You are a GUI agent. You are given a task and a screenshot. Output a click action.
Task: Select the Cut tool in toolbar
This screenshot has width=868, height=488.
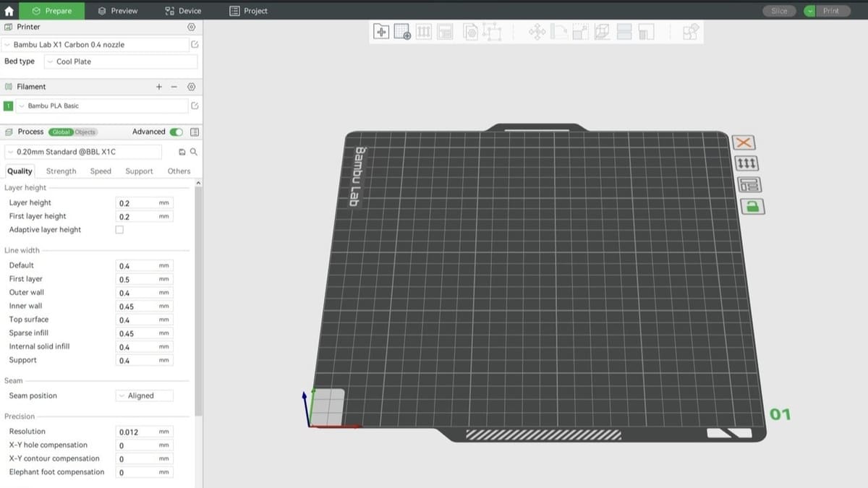(624, 32)
